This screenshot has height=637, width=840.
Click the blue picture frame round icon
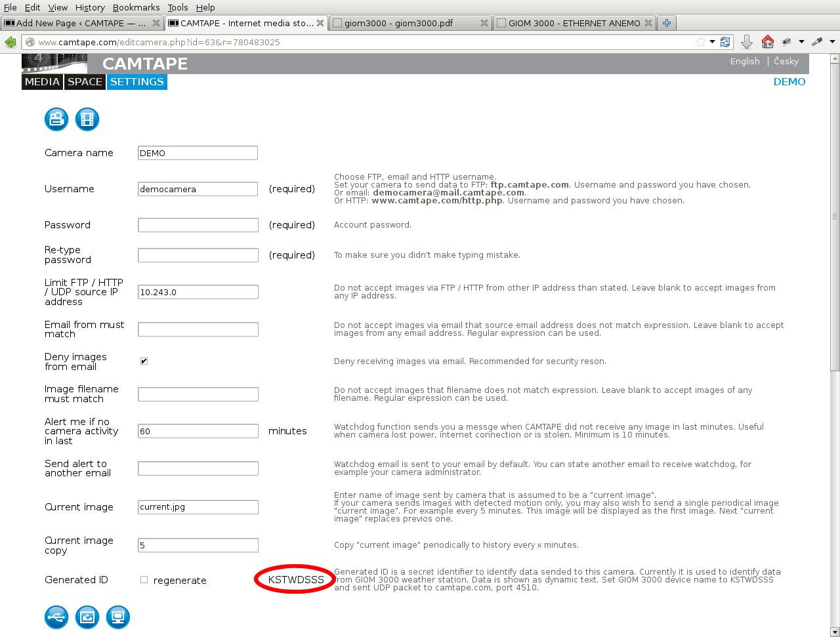point(87,617)
